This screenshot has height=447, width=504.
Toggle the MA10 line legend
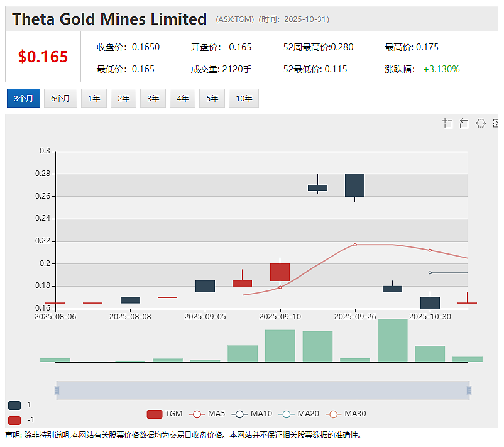pyautogui.click(x=251, y=414)
